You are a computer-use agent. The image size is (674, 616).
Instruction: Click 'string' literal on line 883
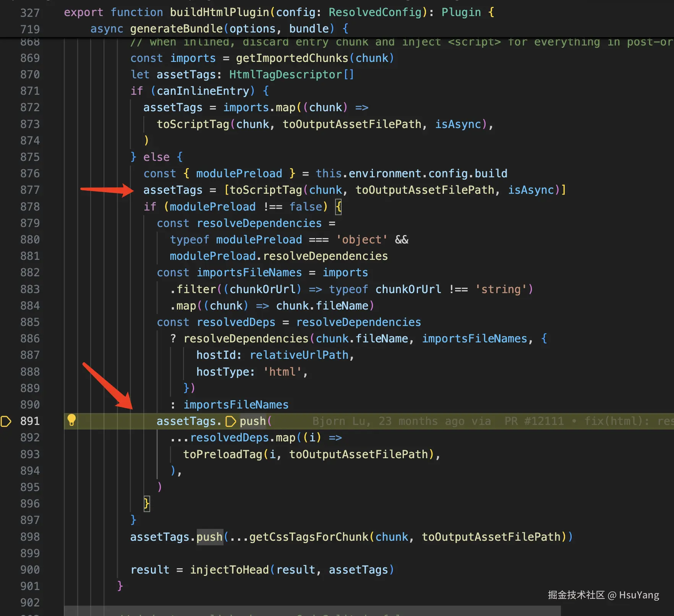click(501, 289)
